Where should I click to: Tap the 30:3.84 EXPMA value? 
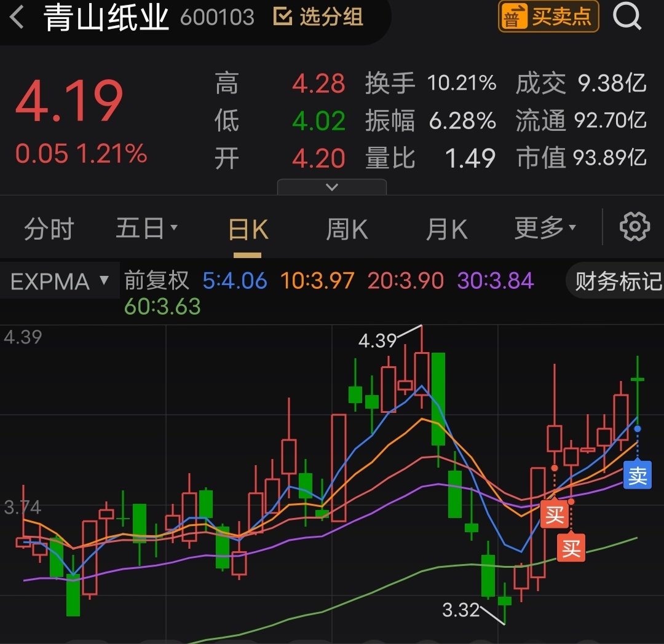coord(496,281)
